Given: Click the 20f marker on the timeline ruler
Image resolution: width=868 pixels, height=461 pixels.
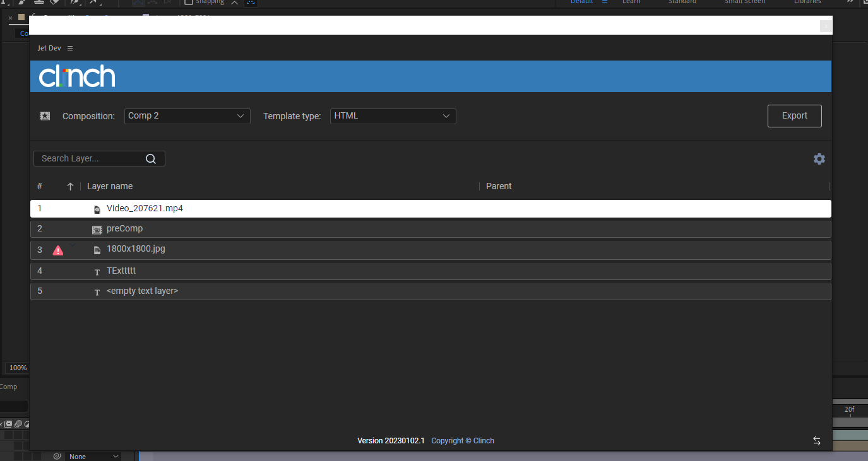Looking at the screenshot, I should tap(849, 410).
